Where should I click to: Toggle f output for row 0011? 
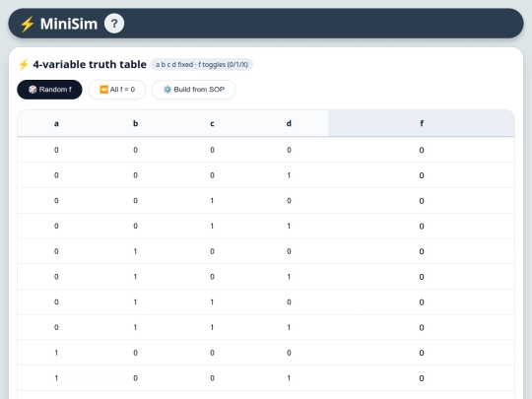tap(422, 226)
